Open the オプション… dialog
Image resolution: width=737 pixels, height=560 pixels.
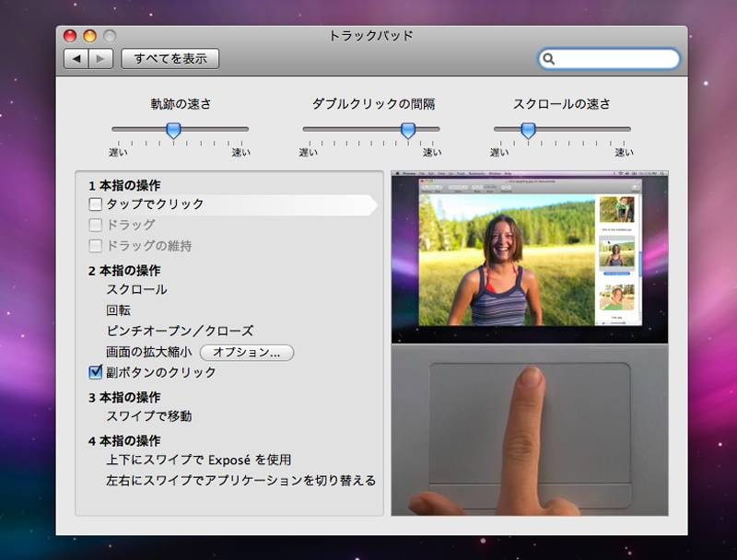pyautogui.click(x=246, y=352)
